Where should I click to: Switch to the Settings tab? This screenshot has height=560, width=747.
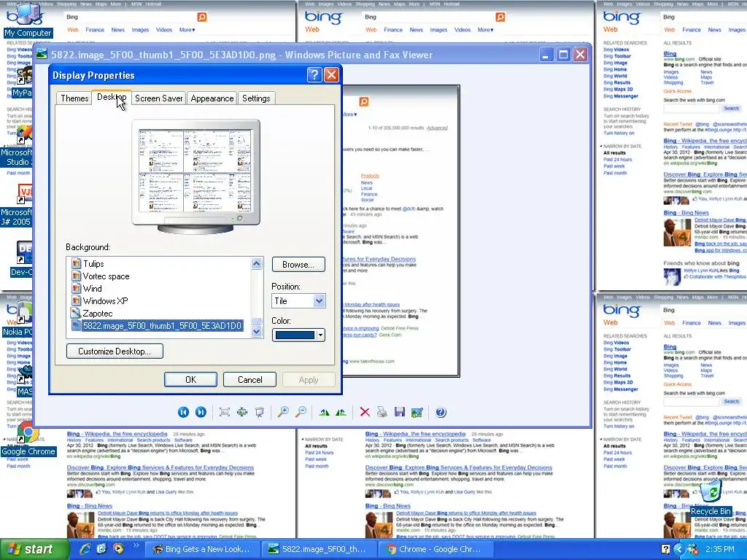coord(256,98)
